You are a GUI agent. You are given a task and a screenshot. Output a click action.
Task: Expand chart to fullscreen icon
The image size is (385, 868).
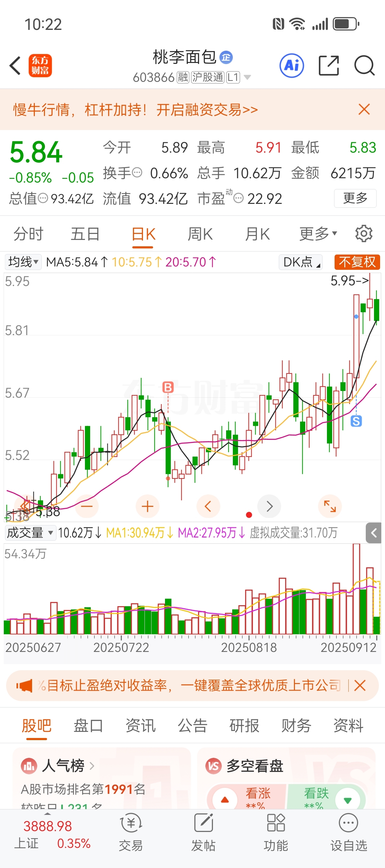coord(330,506)
